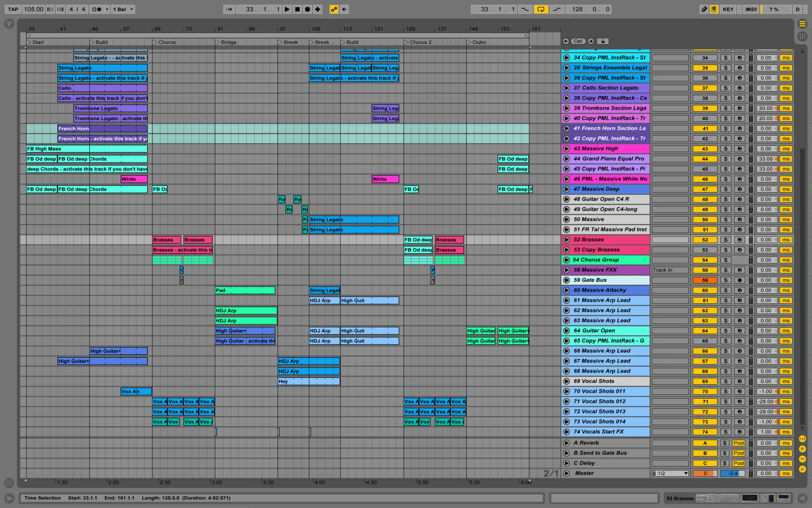The image size is (812, 508).
Task: Click the Bridge locator marker
Action: [x=226, y=42]
